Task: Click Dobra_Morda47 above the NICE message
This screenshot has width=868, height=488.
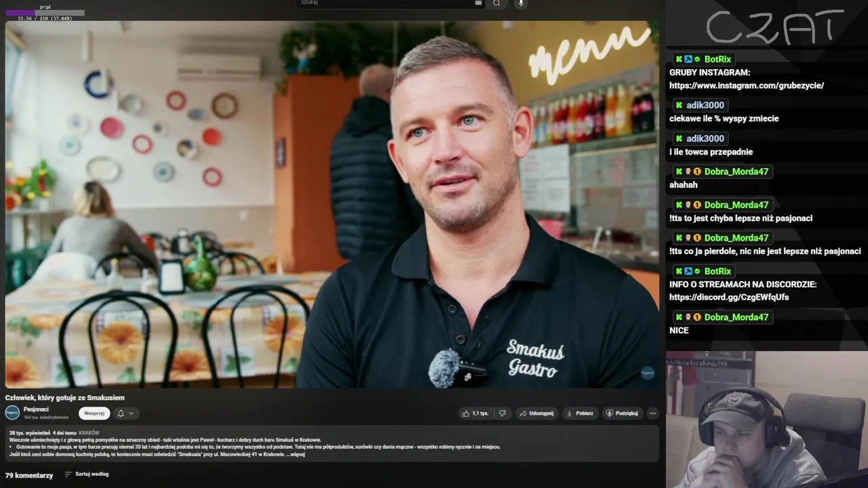Action: tap(736, 317)
